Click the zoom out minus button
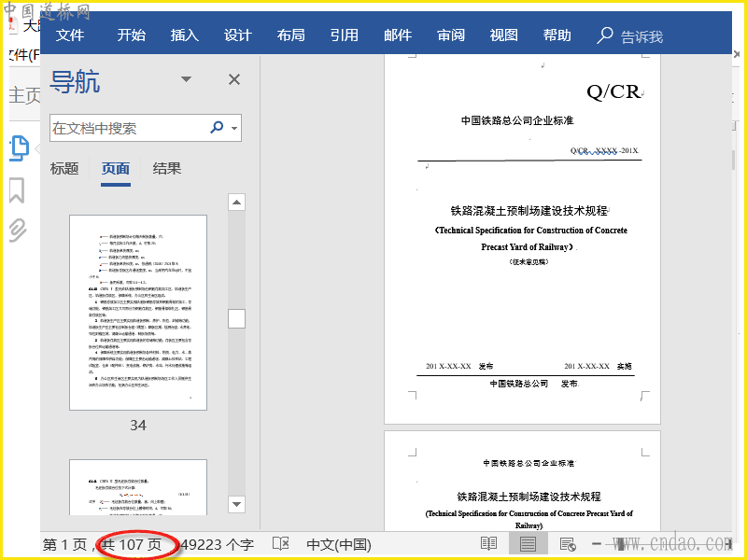Viewport: 747px width, 560px height. [x=597, y=543]
